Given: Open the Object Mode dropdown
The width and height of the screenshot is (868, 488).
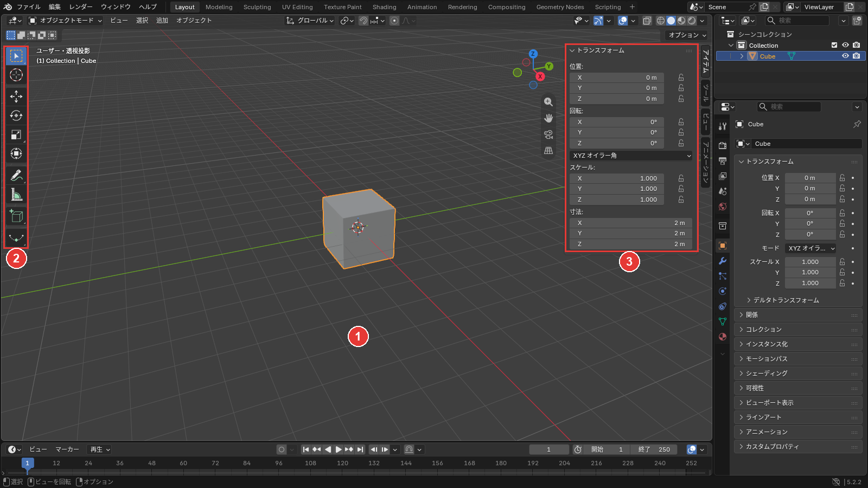Looking at the screenshot, I should (x=65, y=21).
